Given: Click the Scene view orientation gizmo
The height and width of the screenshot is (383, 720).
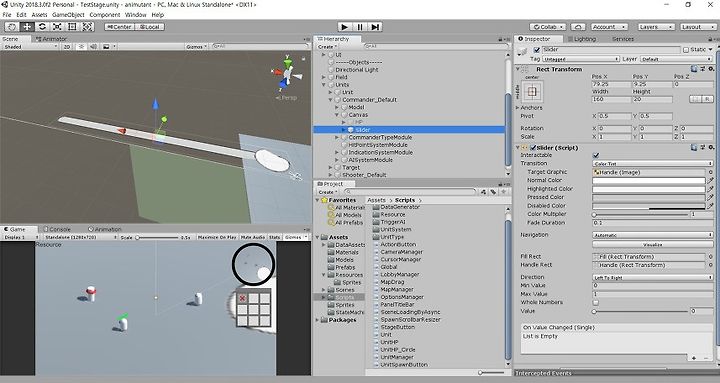Looking at the screenshot, I should click(x=287, y=73).
